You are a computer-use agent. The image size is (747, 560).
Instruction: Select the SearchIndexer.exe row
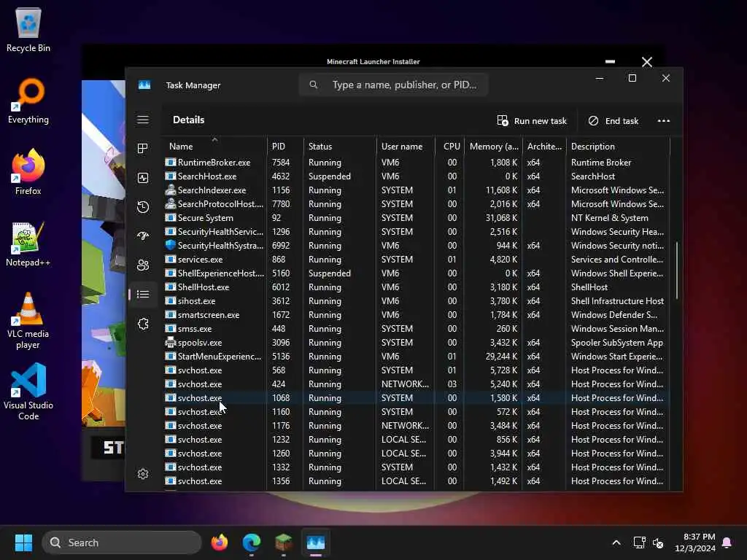(417, 190)
